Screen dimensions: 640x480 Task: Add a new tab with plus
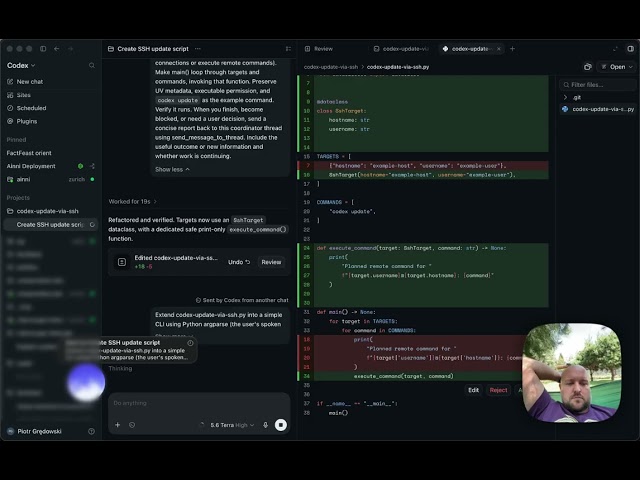(513, 49)
